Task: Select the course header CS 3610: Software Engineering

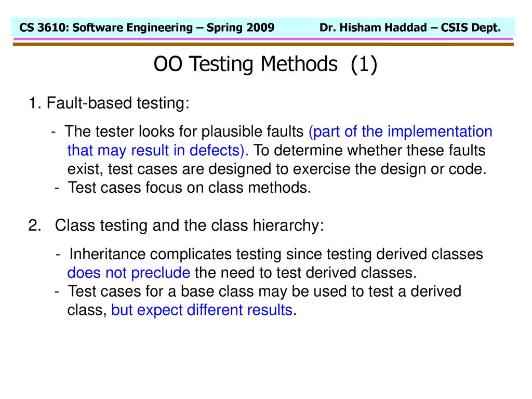Action: (106, 28)
